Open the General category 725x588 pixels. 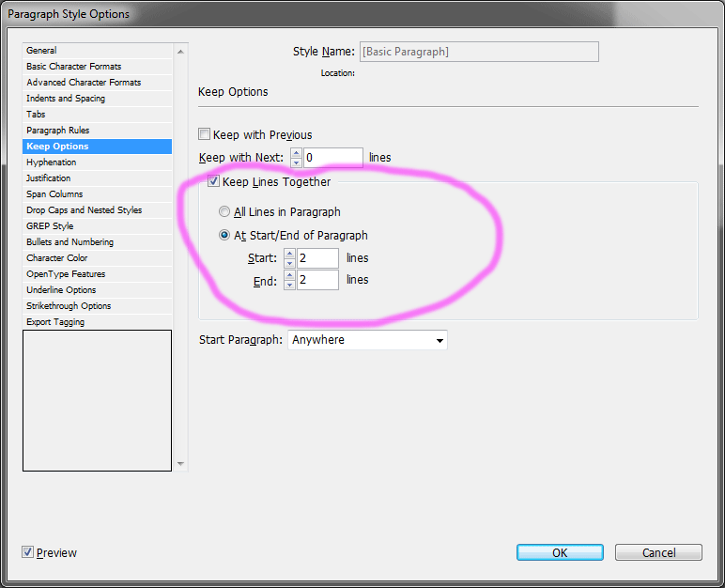97,51
